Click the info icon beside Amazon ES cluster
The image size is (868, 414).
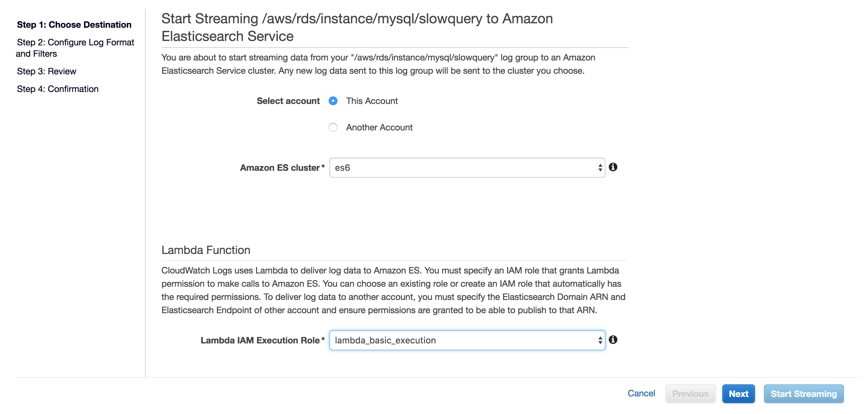tap(613, 167)
